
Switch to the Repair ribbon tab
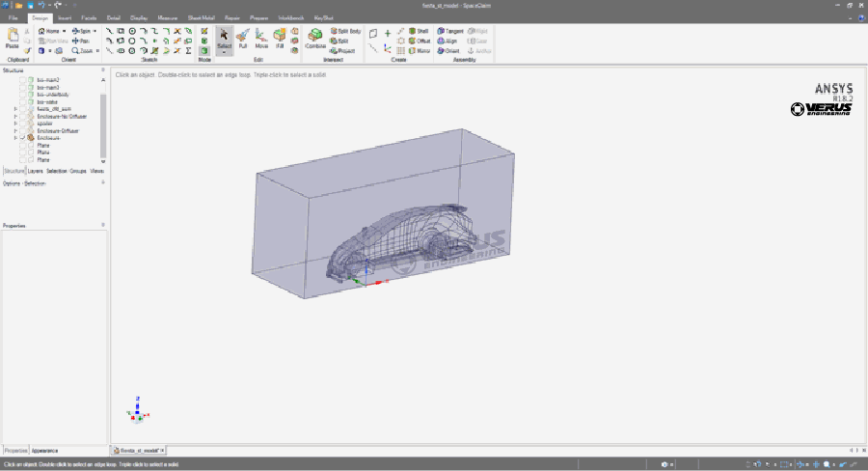(231, 17)
